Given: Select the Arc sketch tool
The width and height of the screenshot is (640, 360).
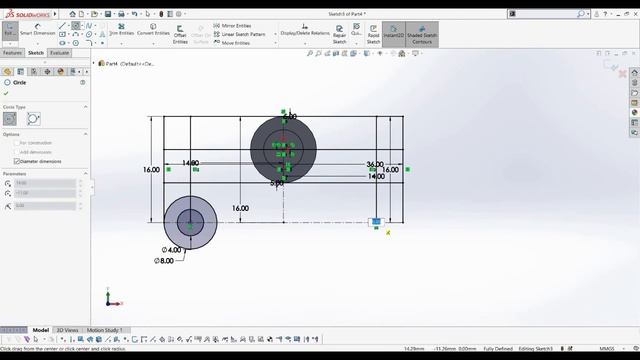Looking at the screenshot, I should click(76, 34).
